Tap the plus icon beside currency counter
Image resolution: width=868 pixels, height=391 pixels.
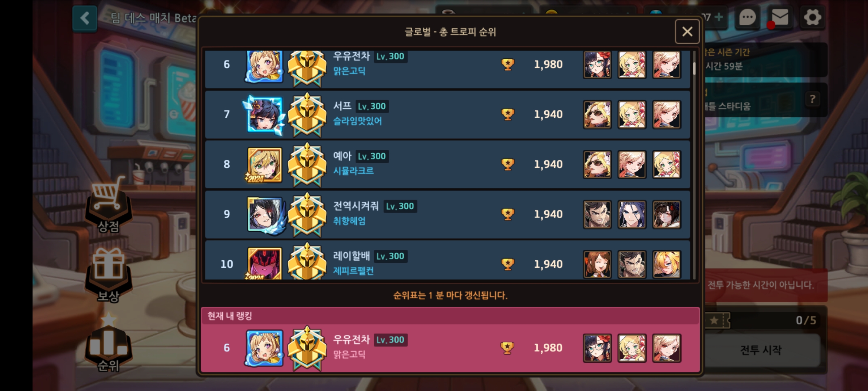point(719,17)
